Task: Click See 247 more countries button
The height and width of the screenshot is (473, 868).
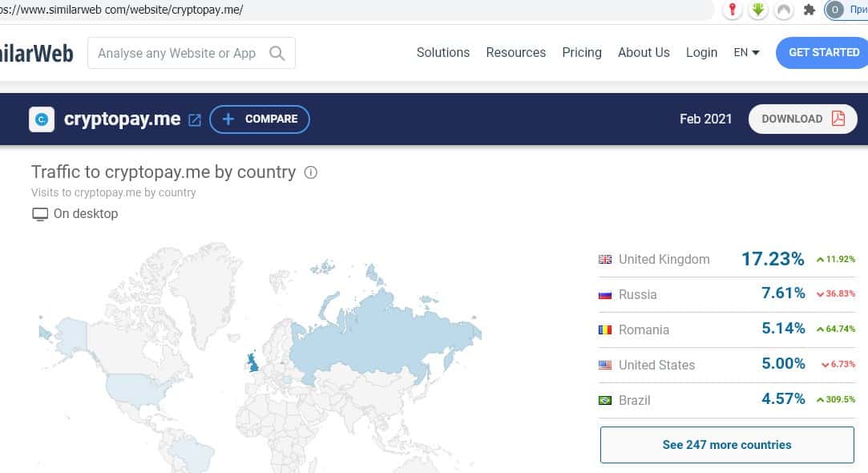Action: click(x=727, y=445)
